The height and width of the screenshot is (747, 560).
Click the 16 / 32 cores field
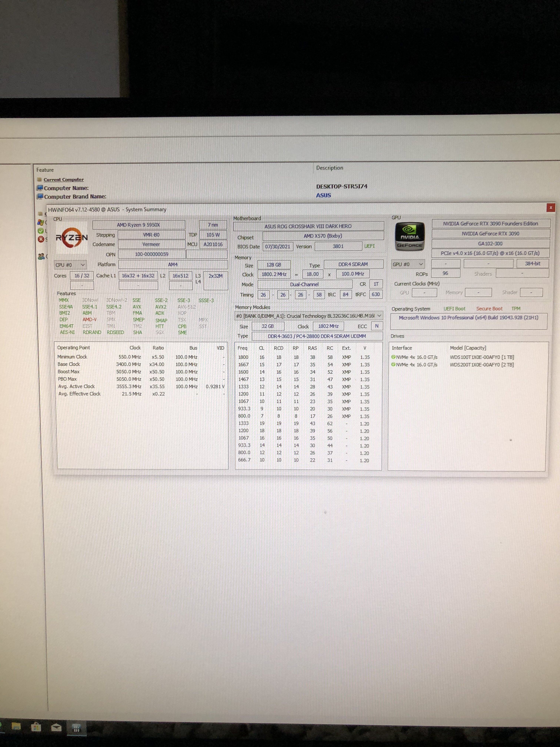coord(82,275)
